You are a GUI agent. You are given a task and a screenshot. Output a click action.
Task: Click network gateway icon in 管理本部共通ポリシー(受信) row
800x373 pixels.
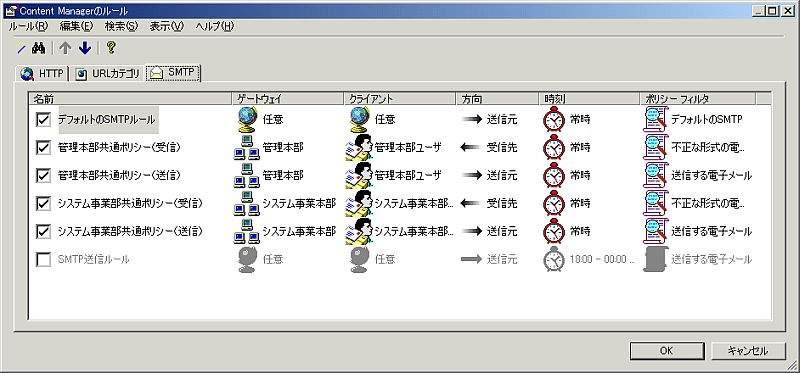[247, 148]
